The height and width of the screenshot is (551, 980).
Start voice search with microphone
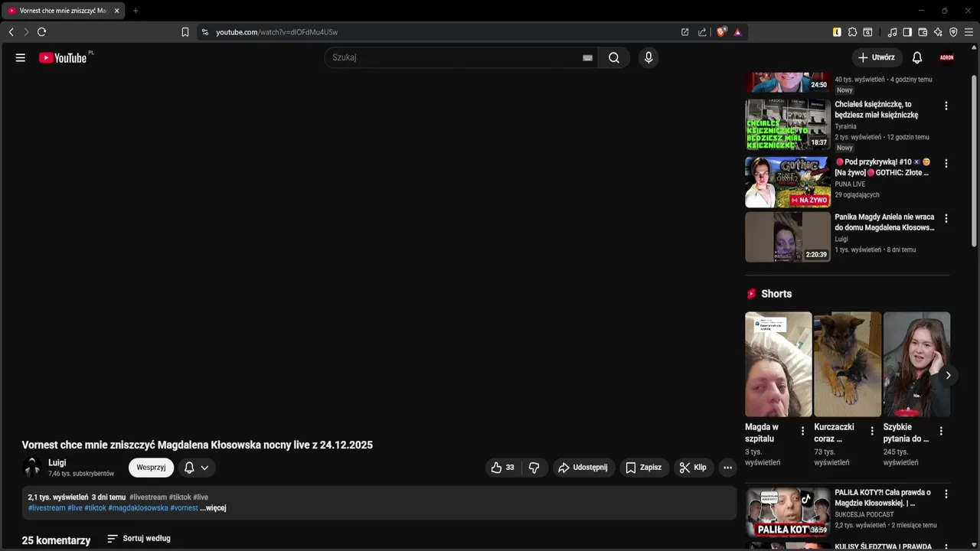click(648, 57)
